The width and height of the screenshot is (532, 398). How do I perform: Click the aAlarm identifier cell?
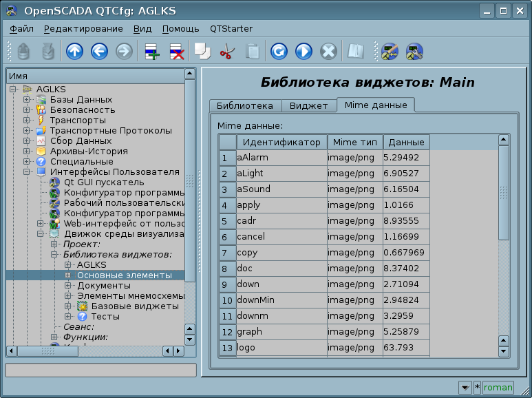click(x=281, y=158)
